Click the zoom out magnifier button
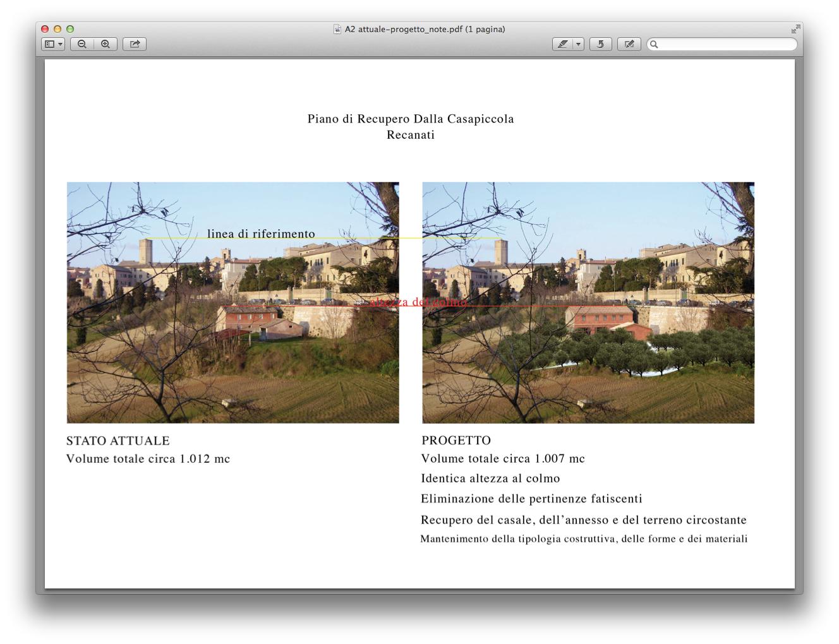The width and height of the screenshot is (839, 644). tap(82, 44)
